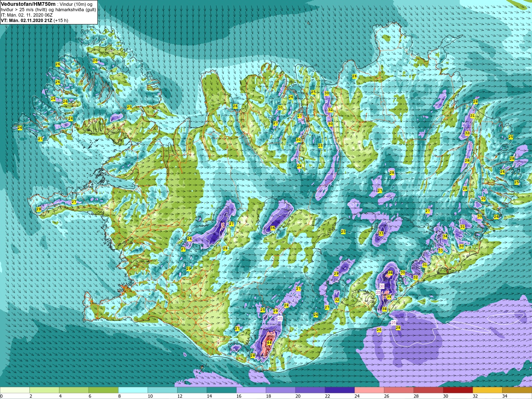Click the red 28–30 legend swatch

(x=428, y=390)
